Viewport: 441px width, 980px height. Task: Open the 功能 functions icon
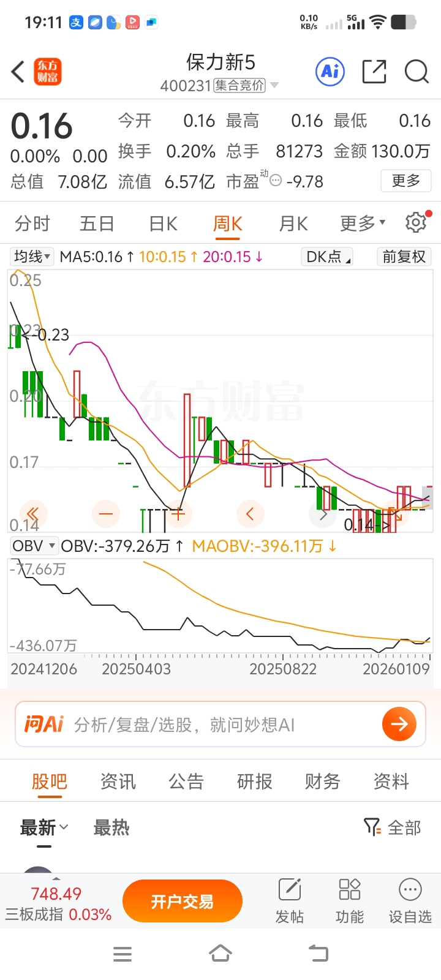tap(350, 900)
